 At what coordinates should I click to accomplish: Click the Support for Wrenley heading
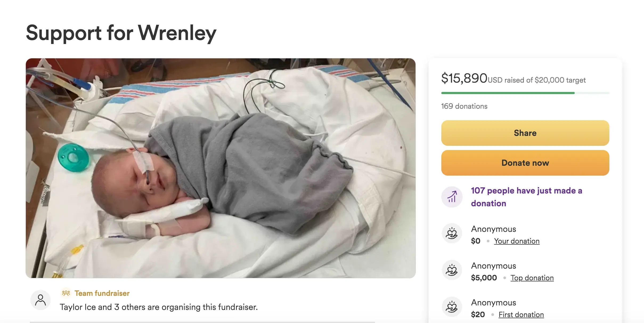tap(121, 33)
